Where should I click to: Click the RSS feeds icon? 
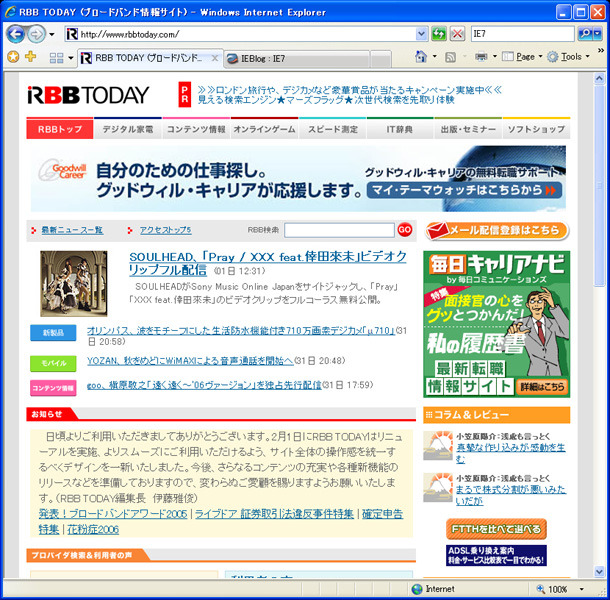click(x=450, y=57)
